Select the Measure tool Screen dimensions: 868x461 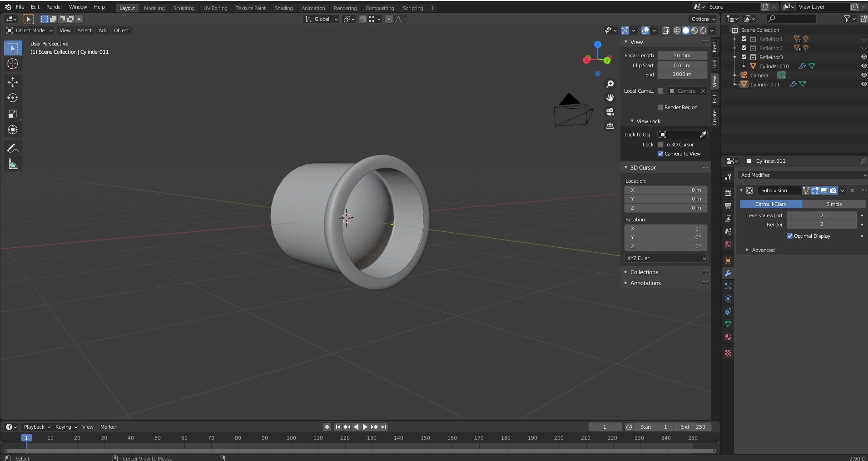point(13,164)
